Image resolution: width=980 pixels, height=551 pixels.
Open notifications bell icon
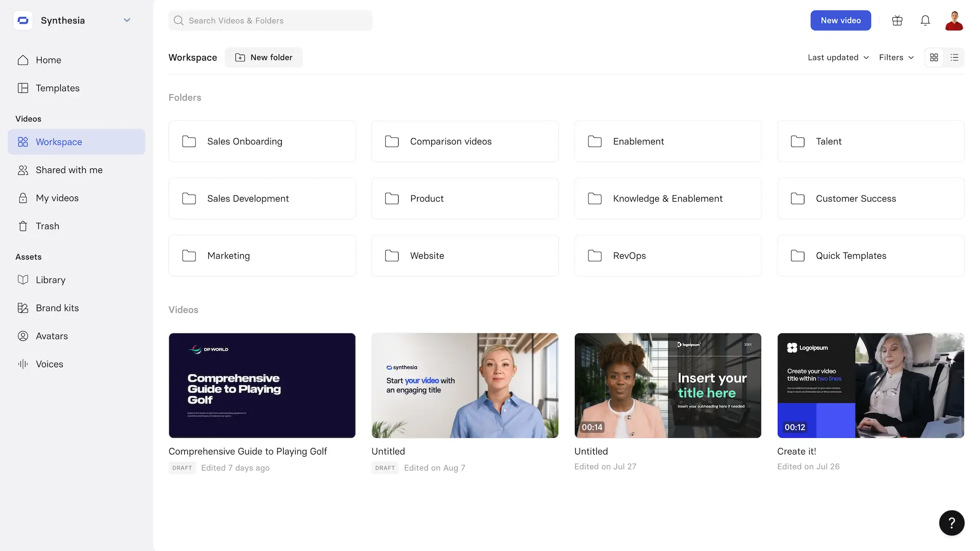[925, 20]
